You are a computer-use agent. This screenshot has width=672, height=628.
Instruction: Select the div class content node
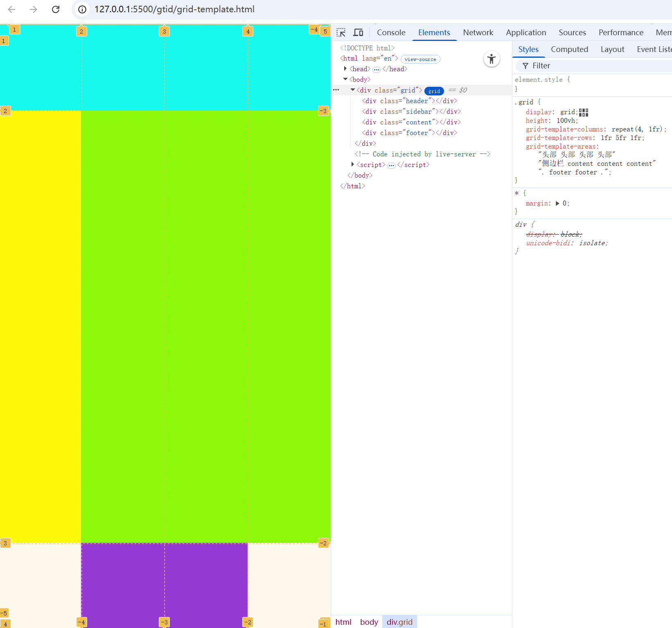pos(411,122)
